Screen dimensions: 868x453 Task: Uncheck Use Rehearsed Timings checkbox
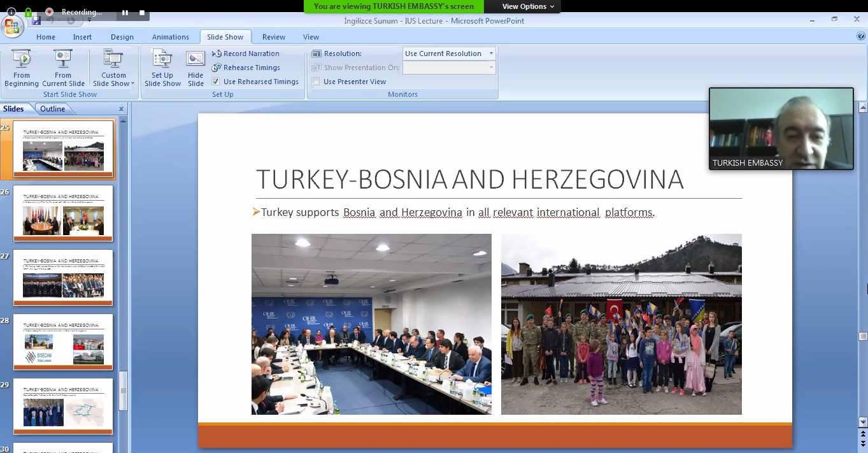point(216,82)
